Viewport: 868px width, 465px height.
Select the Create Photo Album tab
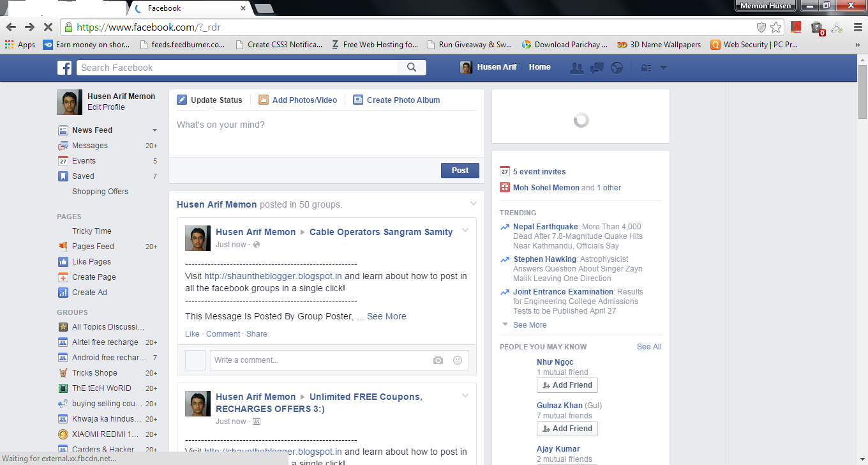click(396, 100)
